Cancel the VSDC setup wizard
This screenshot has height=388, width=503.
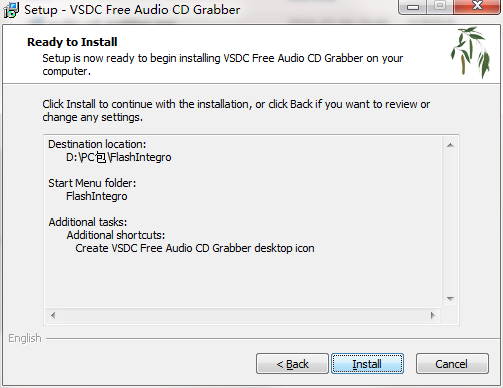click(x=452, y=364)
